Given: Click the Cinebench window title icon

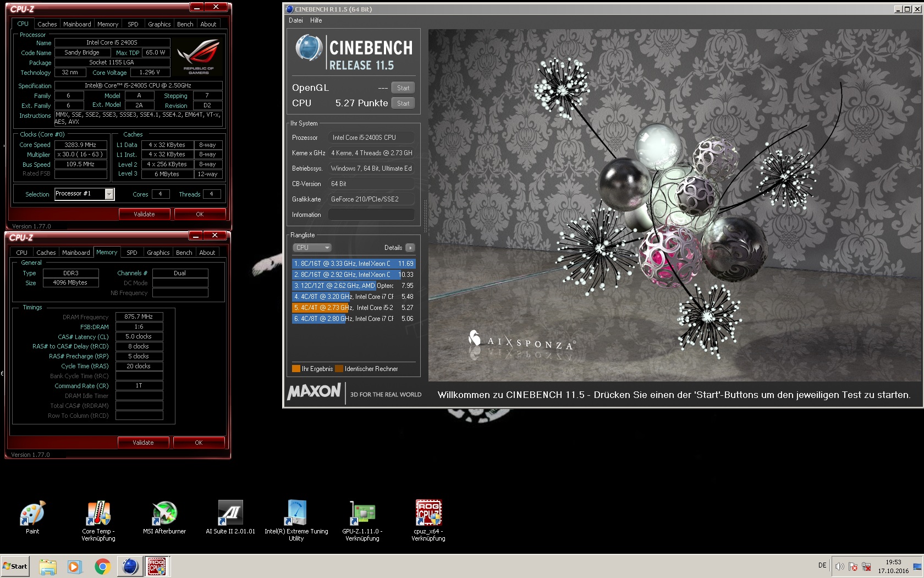Looking at the screenshot, I should (289, 9).
